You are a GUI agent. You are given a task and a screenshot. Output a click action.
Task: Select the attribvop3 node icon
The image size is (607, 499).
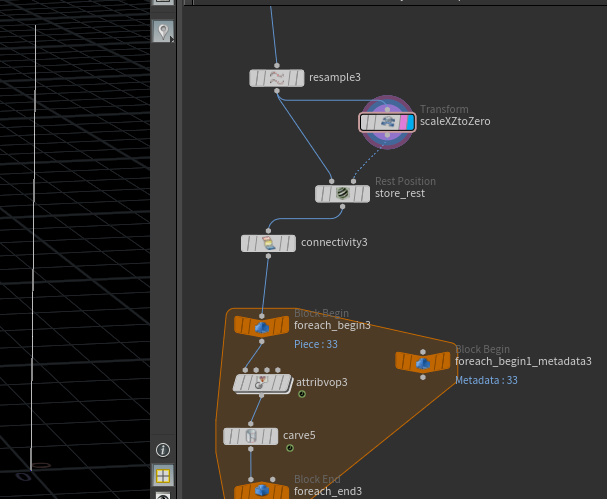point(261,383)
